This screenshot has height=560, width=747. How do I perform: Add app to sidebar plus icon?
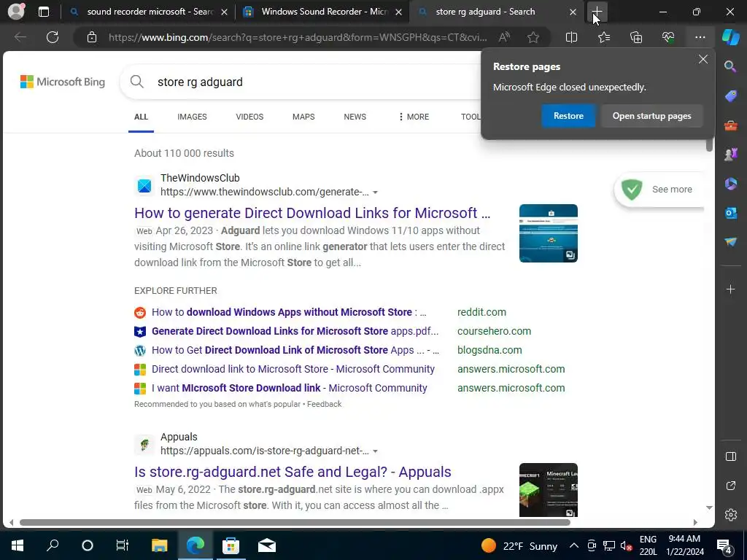(730, 289)
